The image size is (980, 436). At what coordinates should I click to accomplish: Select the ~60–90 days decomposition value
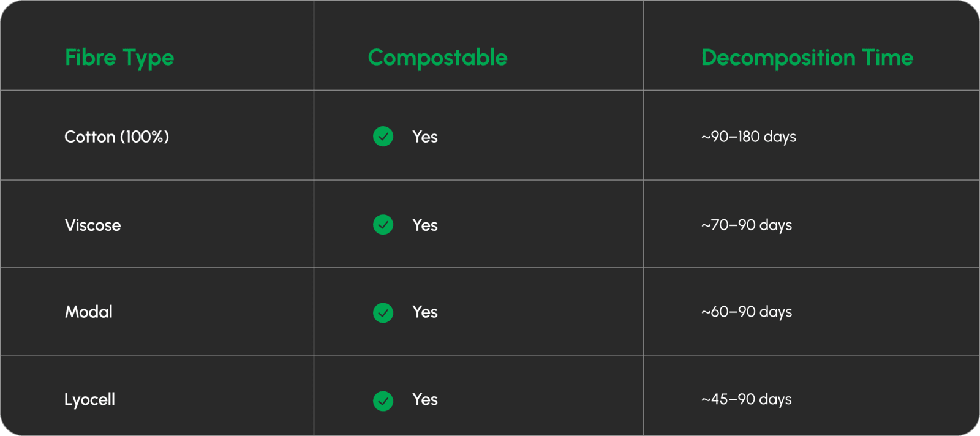click(747, 312)
